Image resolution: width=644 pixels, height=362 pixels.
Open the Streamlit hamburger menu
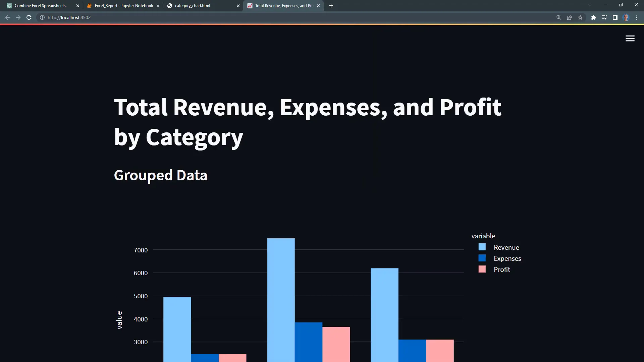630,38
